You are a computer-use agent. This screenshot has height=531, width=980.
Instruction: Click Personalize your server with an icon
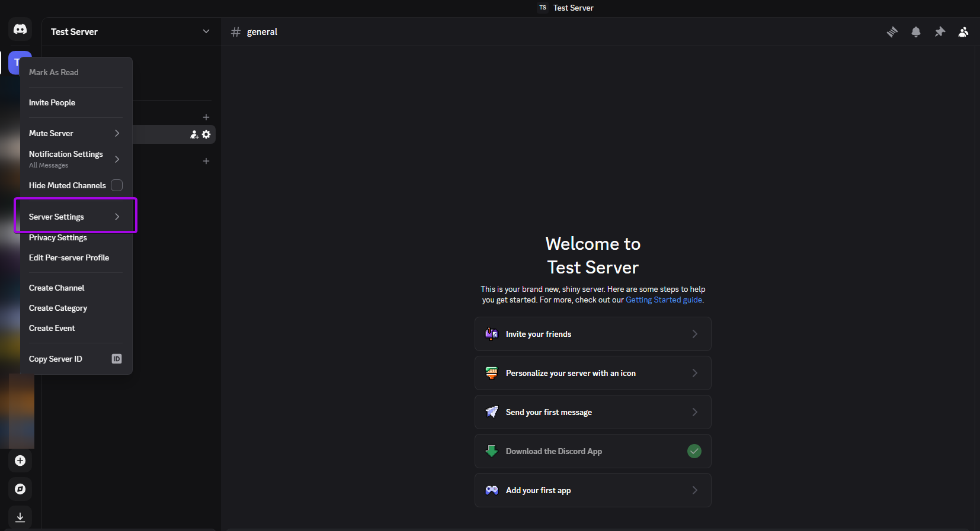point(593,373)
